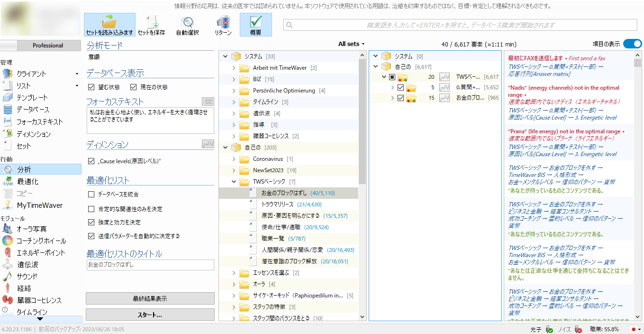Click the focus text box
Image resolution: width=644 pixels, height=334 pixels.
tap(150, 121)
